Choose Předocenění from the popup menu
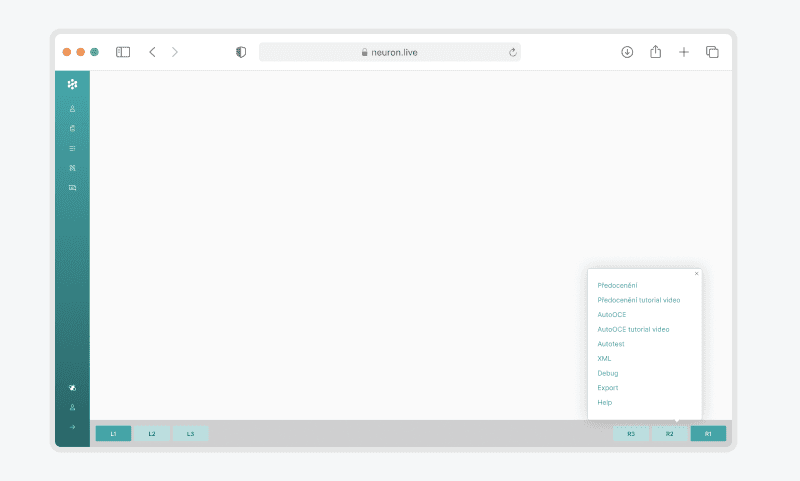The width and height of the screenshot is (800, 481). (x=617, y=286)
